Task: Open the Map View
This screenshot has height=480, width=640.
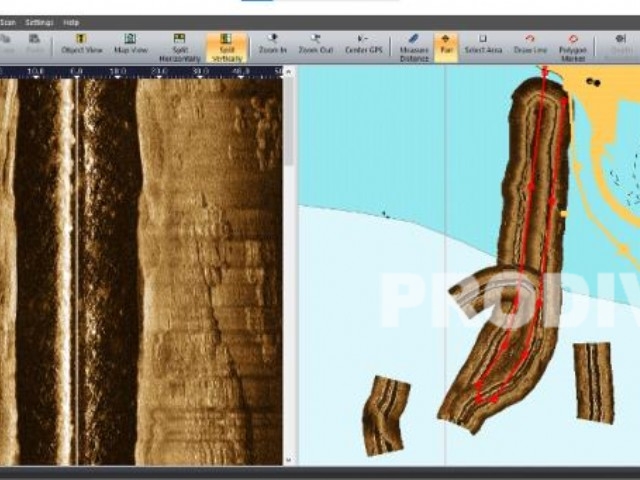Action: [130, 46]
